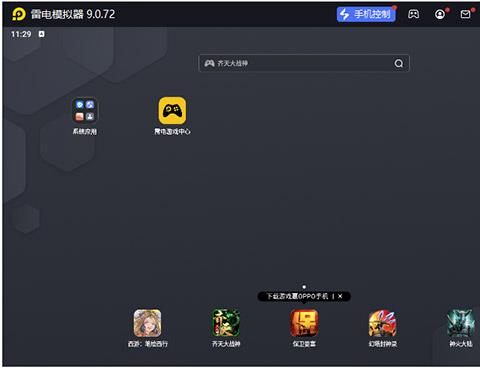The image size is (480, 369).
Task: Click the magnifier search icon
Action: tap(399, 63)
